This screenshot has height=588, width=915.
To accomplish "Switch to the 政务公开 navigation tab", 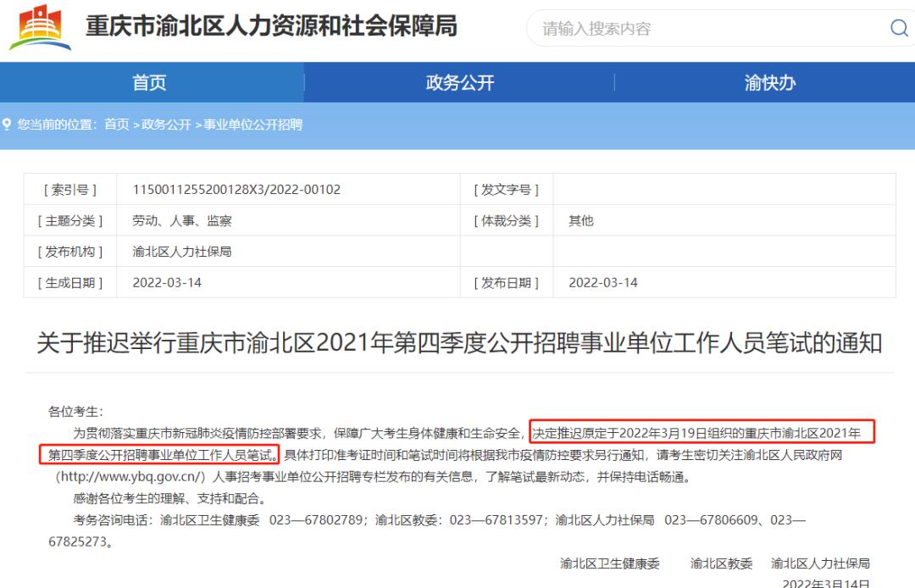I will (459, 82).
